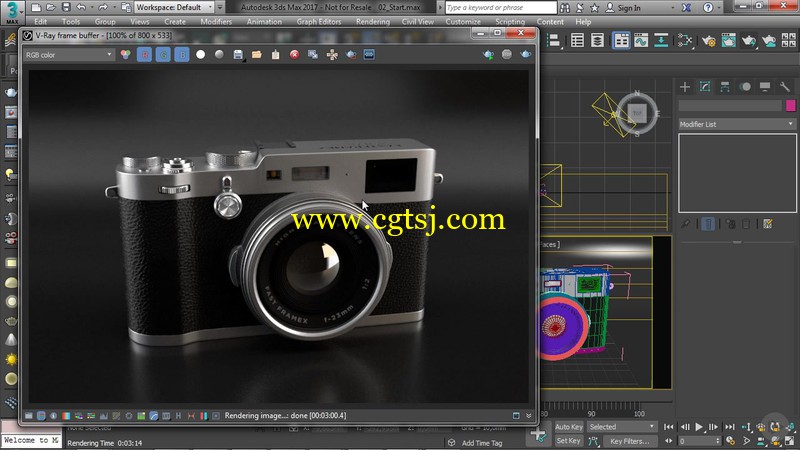The image size is (800, 450).
Task: Open the Utilities wrench tab
Action: coord(785,87)
